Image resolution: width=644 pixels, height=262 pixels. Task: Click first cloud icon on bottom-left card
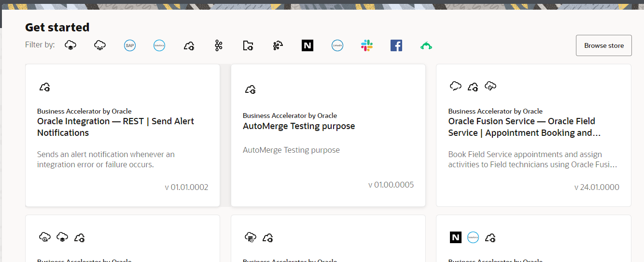[44, 237]
